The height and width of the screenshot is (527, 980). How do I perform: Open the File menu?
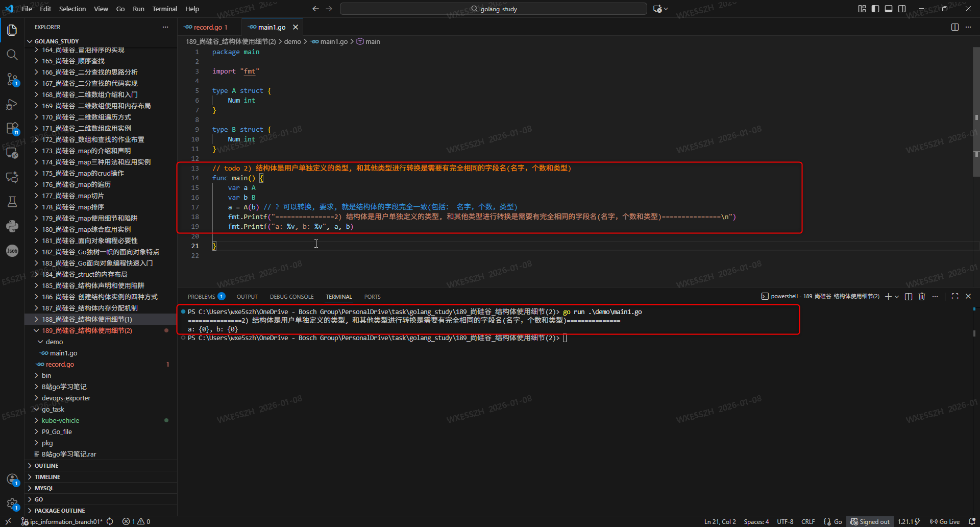pyautogui.click(x=27, y=9)
